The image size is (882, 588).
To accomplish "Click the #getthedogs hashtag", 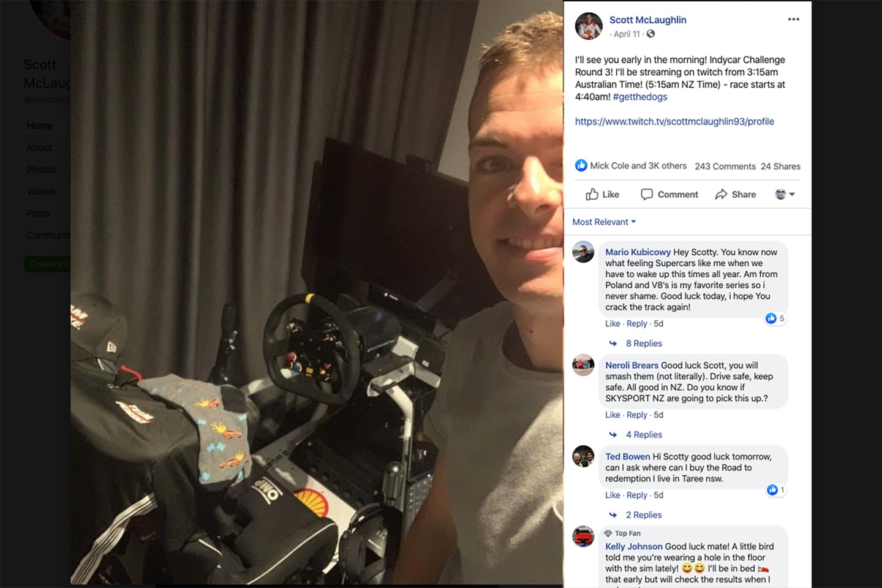I will pos(640,97).
